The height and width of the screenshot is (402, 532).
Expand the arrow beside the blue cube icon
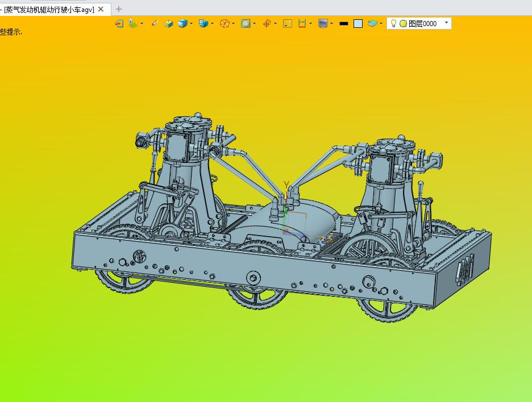point(192,24)
